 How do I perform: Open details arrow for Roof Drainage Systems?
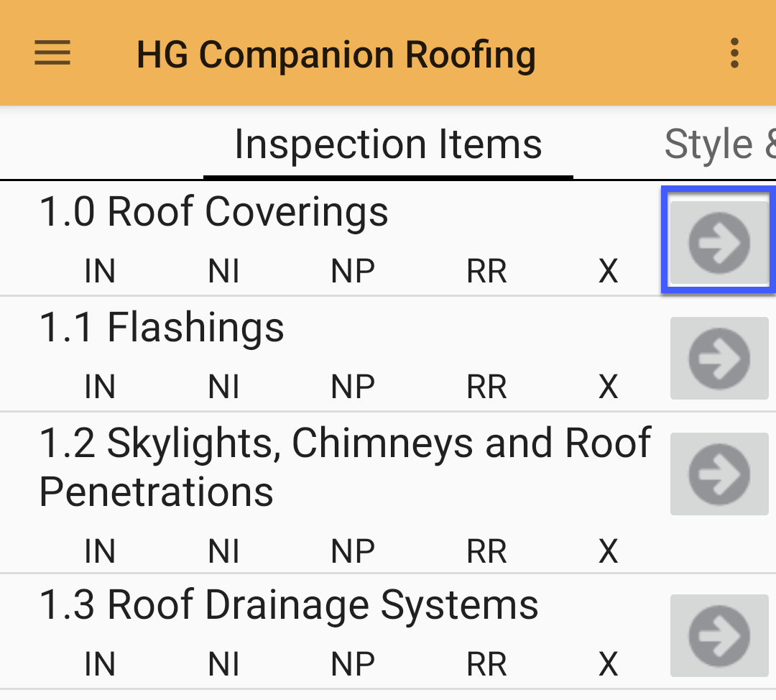(x=719, y=635)
